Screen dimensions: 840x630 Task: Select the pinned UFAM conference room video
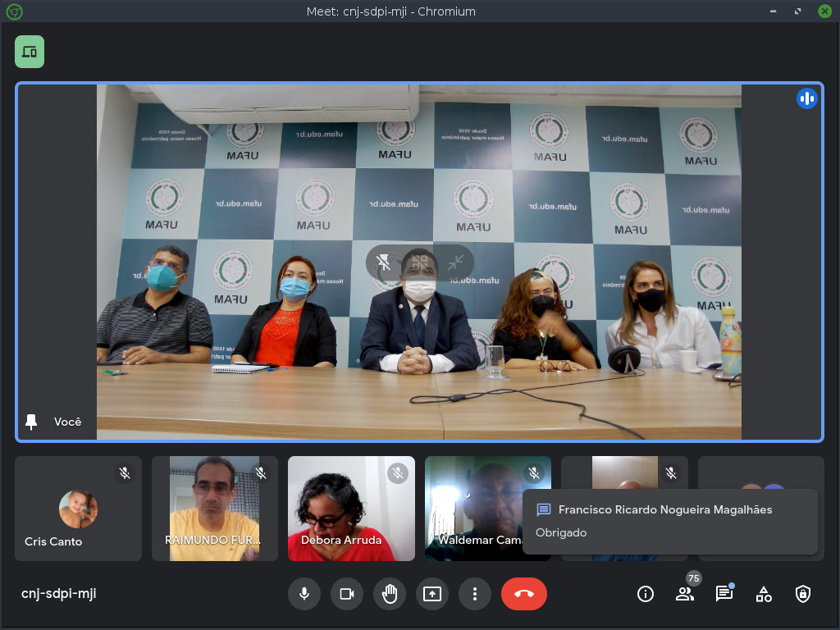coord(419,262)
